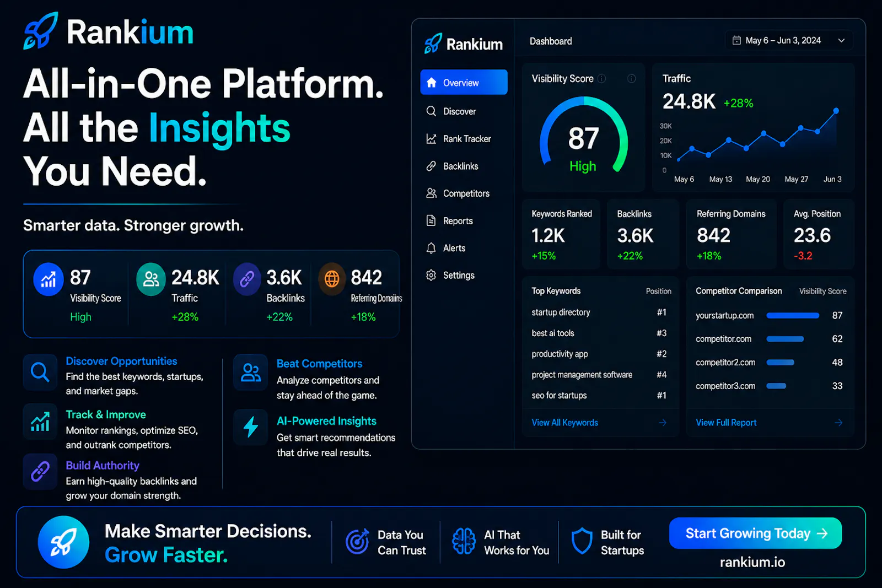Click the "startup directory" keyword row
This screenshot has height=588, width=882.
[x=600, y=312]
